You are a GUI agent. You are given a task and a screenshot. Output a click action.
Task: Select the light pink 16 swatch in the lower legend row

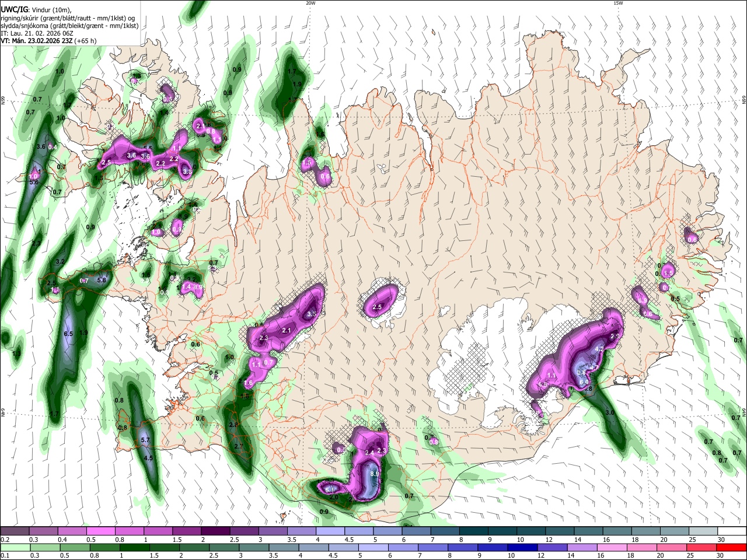pyautogui.click(x=612, y=548)
